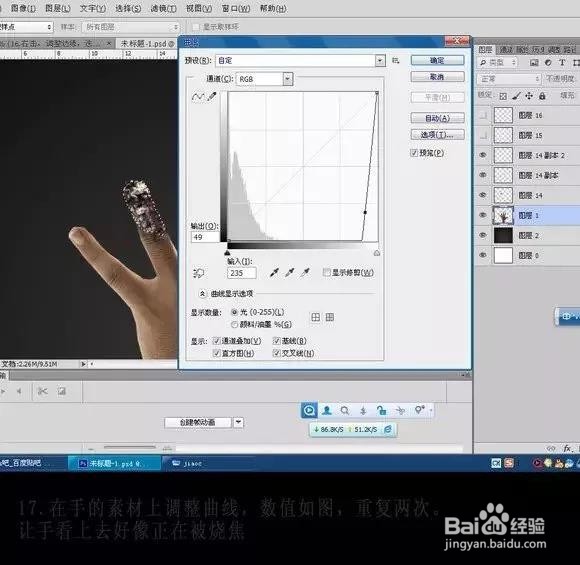Click the 选项(T)... options button
This screenshot has width=580, height=565.
tap(437, 135)
